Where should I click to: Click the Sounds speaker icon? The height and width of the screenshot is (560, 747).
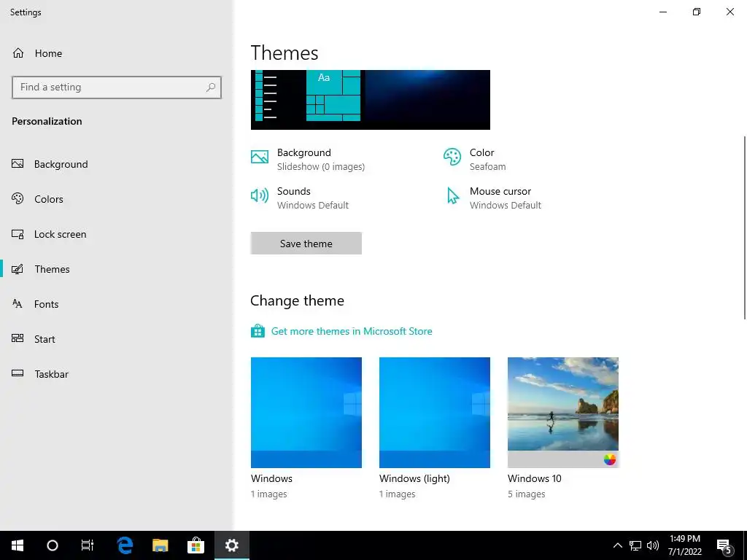[260, 195]
